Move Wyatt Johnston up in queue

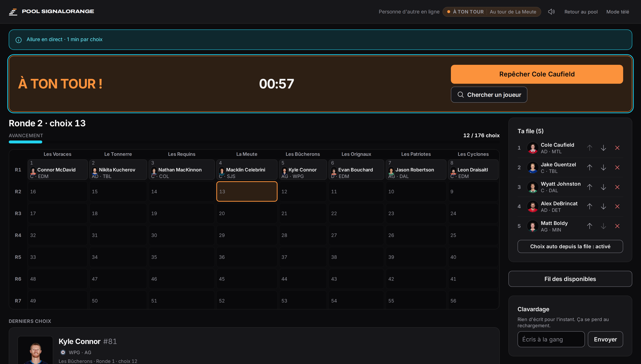click(x=589, y=187)
